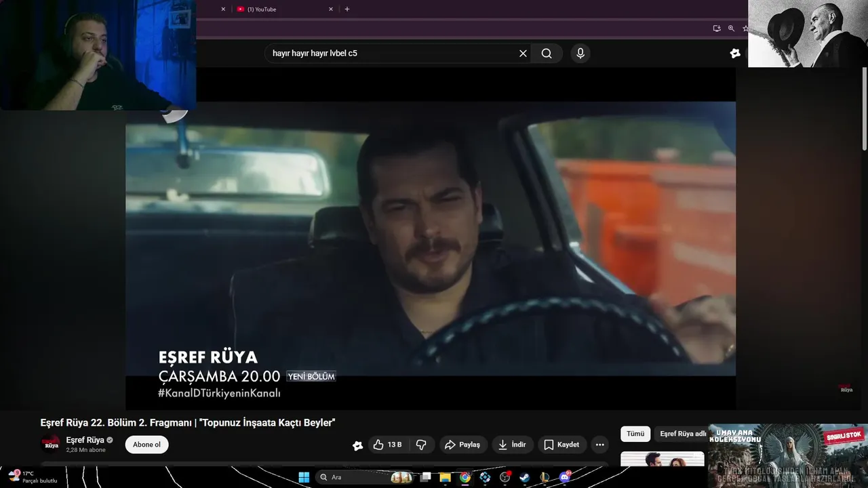Click the install app icon in address bar
Image resolution: width=868 pixels, height=488 pixels.
(717, 28)
